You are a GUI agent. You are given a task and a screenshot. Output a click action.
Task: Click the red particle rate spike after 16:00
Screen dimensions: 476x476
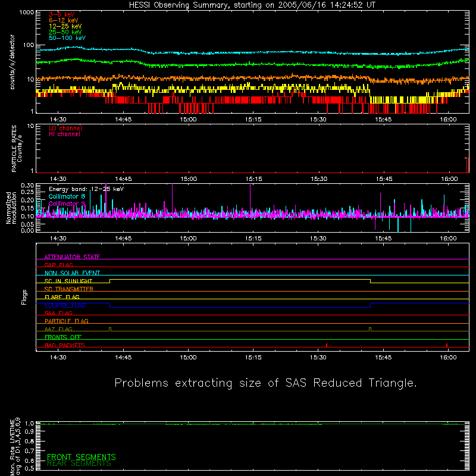468,165
